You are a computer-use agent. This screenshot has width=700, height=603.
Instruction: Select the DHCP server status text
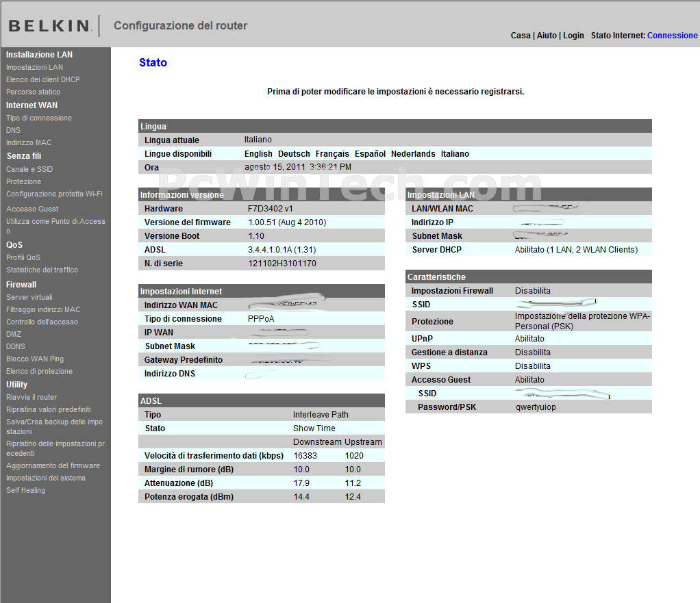pos(576,250)
